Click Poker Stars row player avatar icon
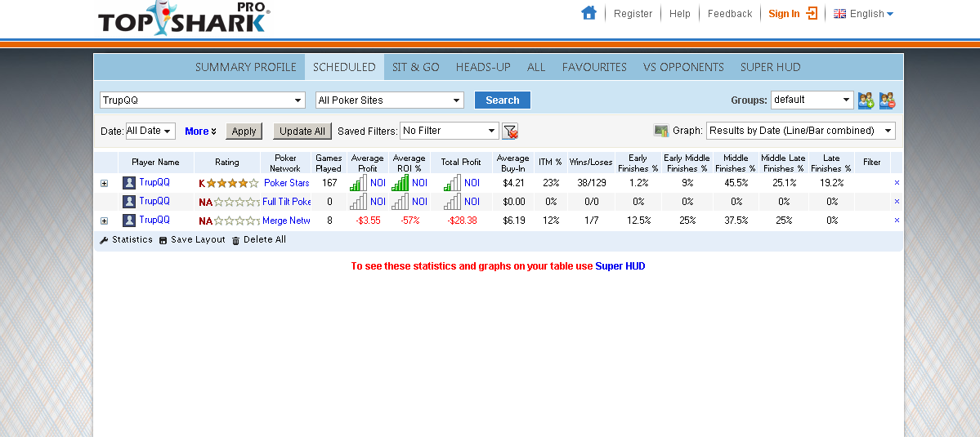This screenshot has height=437, width=980. click(129, 183)
